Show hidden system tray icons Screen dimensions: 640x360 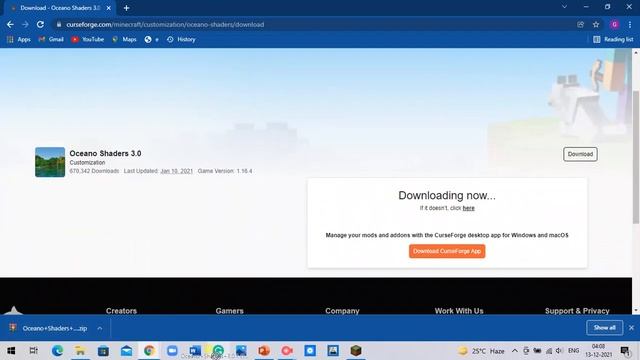pos(515,351)
